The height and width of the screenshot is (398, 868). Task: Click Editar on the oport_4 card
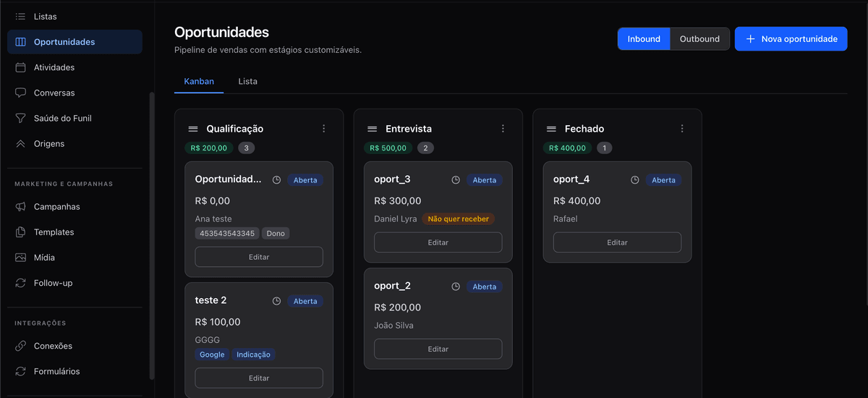[x=617, y=242]
